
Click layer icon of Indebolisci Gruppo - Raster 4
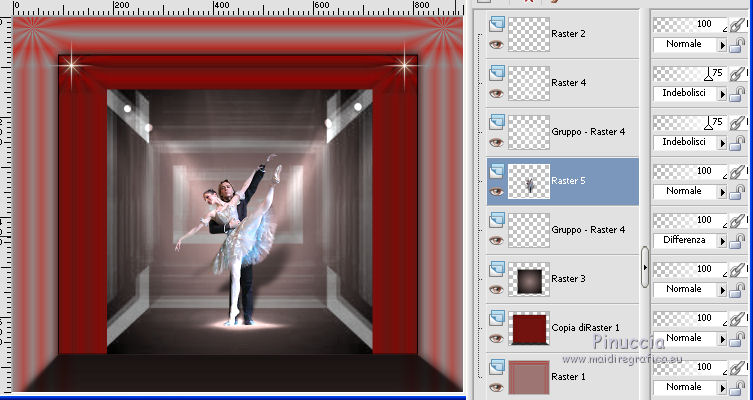point(497,122)
